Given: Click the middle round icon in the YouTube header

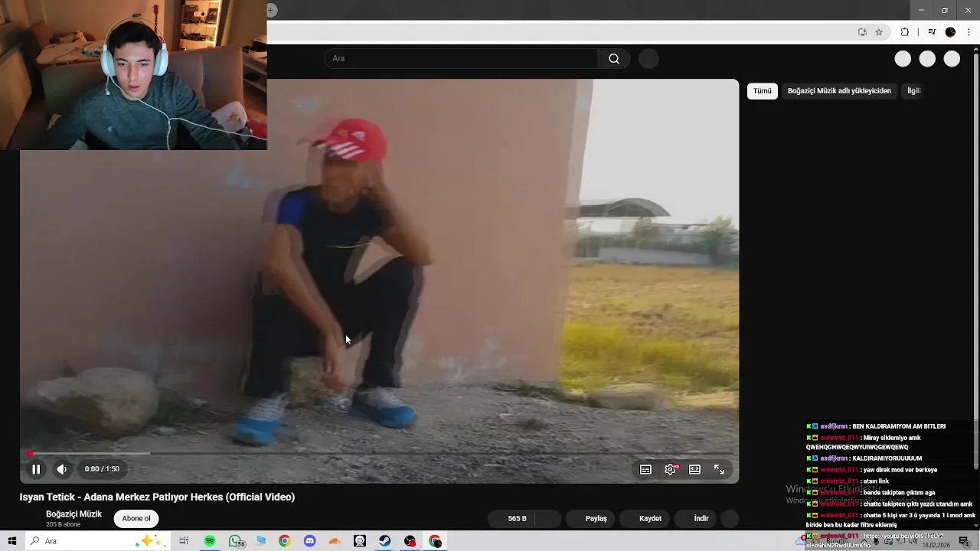Looking at the screenshot, I should click(927, 59).
